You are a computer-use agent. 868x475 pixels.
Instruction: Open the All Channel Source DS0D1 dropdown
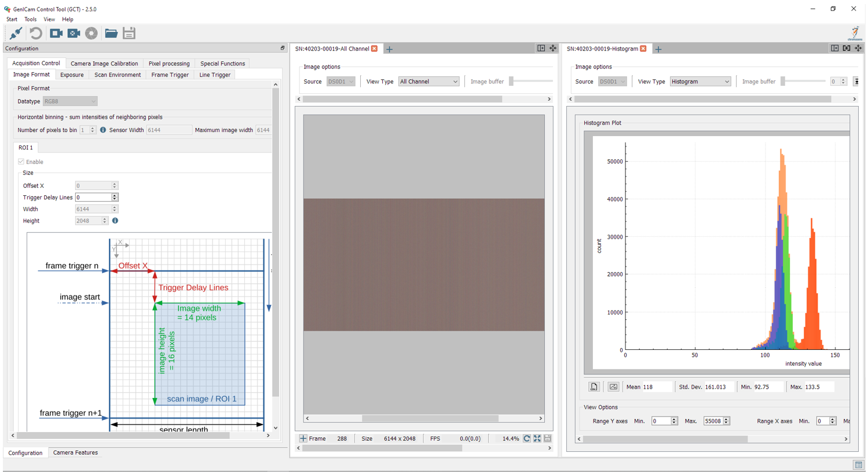340,82
